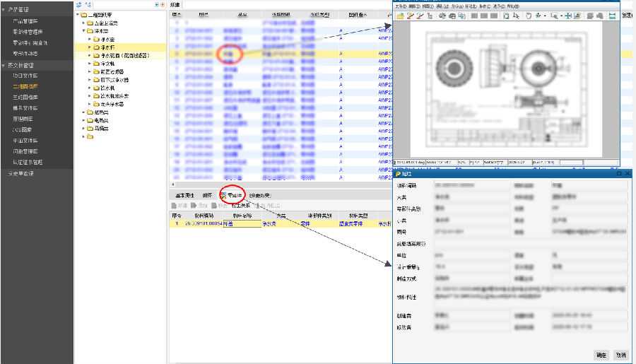Click the fit-to-window icon in viewer toolbar
This screenshot has width=636, height=364.
tap(577, 15)
